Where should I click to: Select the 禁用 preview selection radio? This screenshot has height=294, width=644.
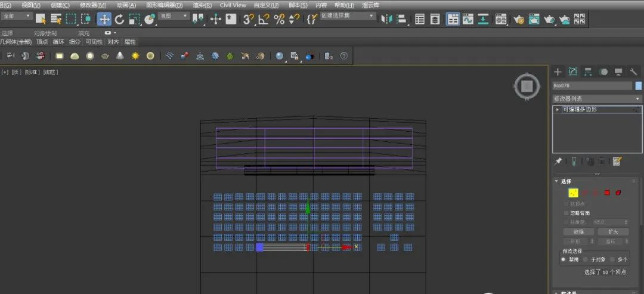[563, 259]
